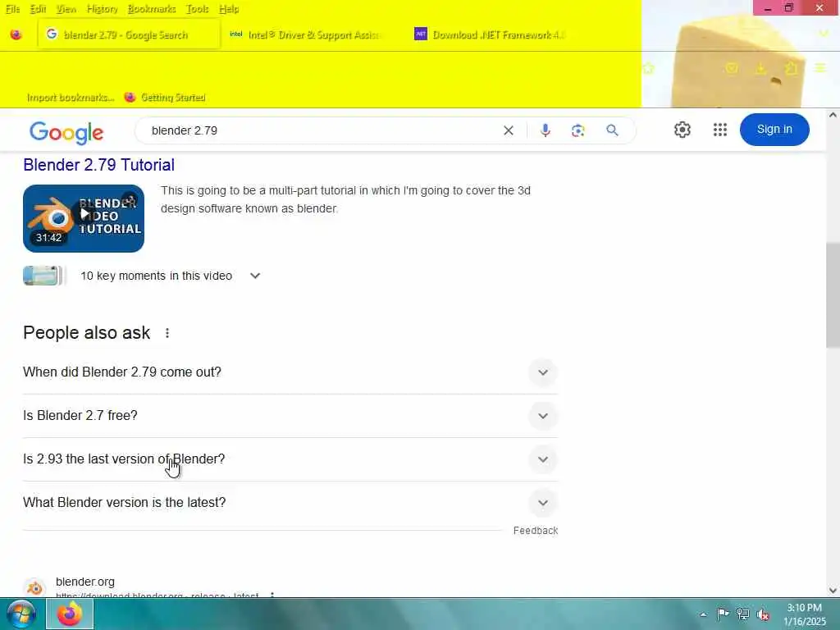Viewport: 840px width, 630px height.
Task: Open the View menu
Action: 66,9
